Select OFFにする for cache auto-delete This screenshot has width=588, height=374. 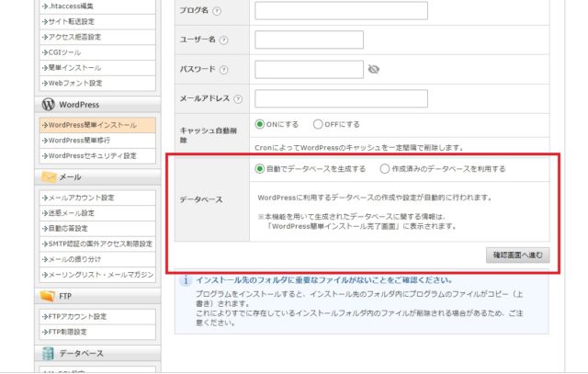click(318, 124)
